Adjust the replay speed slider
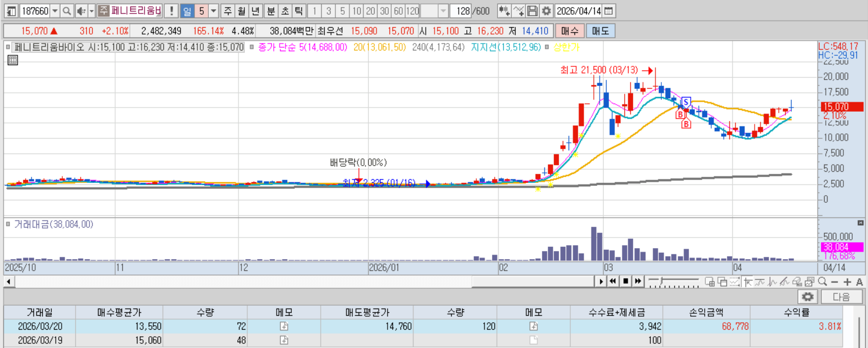868x348 pixels. tap(661, 281)
